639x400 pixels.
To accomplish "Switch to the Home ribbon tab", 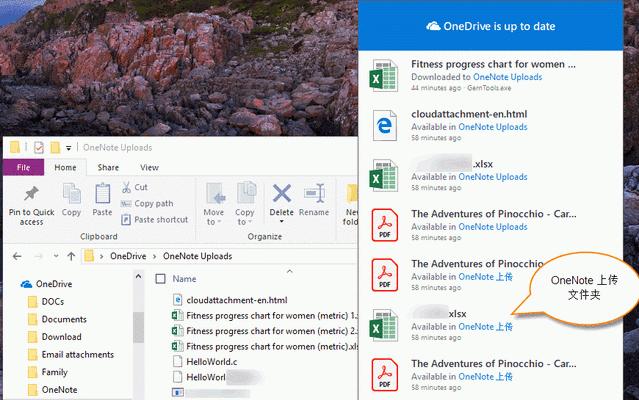I will [65, 167].
